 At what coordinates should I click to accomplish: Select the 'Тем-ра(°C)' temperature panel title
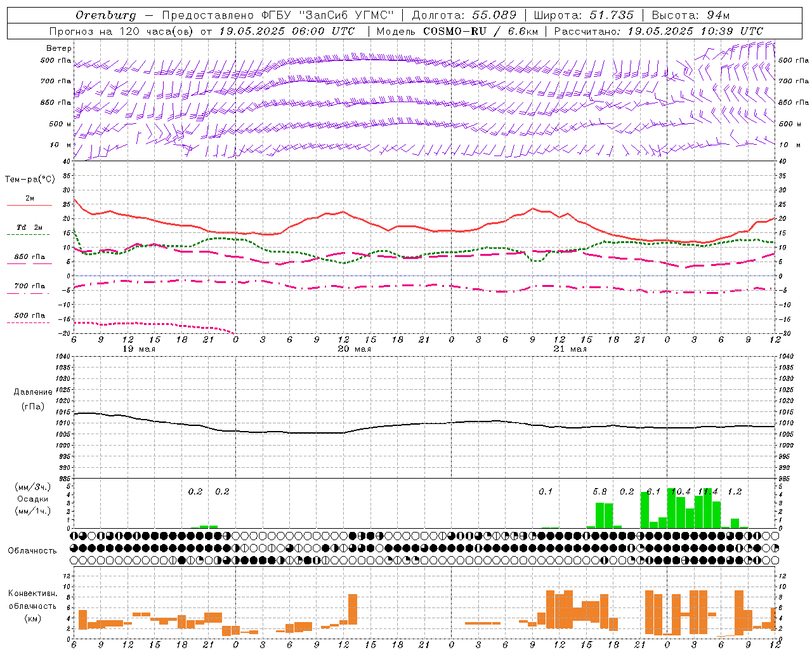click(x=30, y=180)
